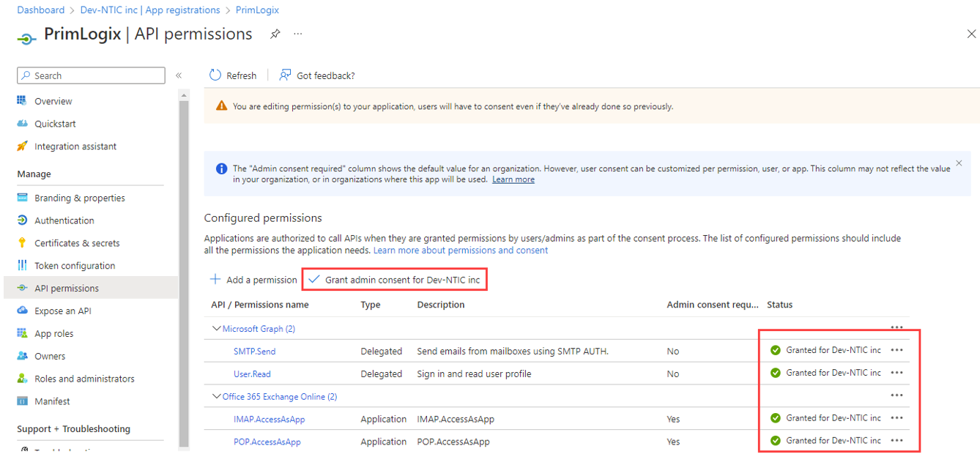980x457 pixels.
Task: Open the ellipsis menu for the POP.AccessAsApp row
Action: tap(897, 441)
